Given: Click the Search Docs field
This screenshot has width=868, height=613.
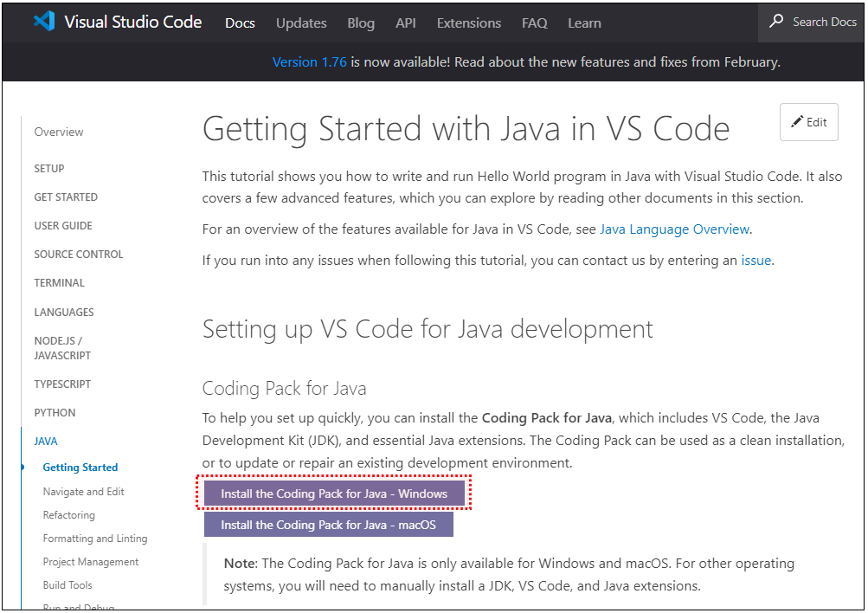Looking at the screenshot, I should pos(812,23).
